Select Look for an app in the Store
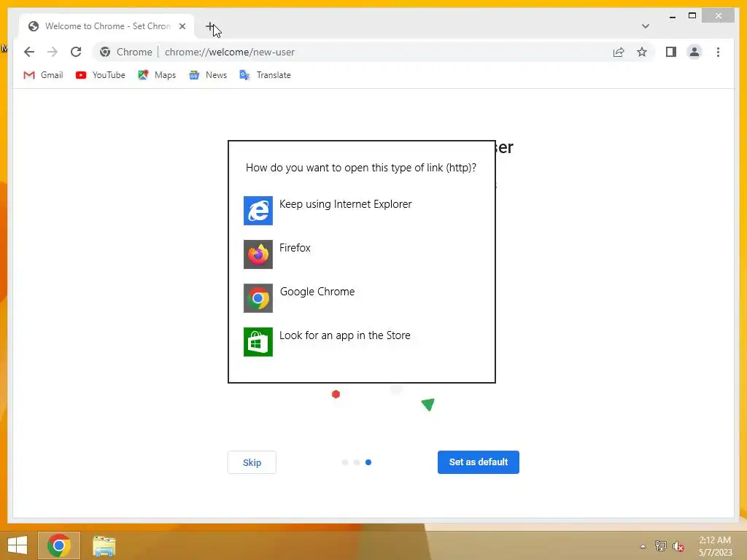Screen dimensions: 747x560 click(362, 341)
